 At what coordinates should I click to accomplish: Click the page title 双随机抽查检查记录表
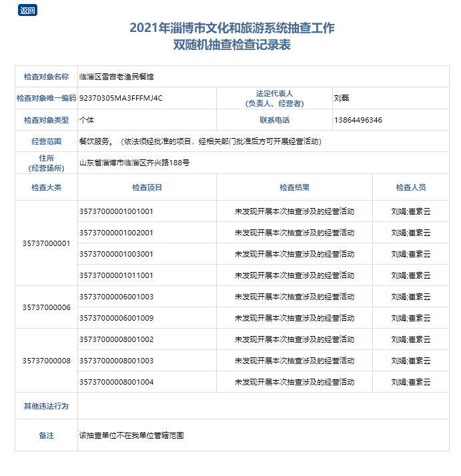[232, 45]
